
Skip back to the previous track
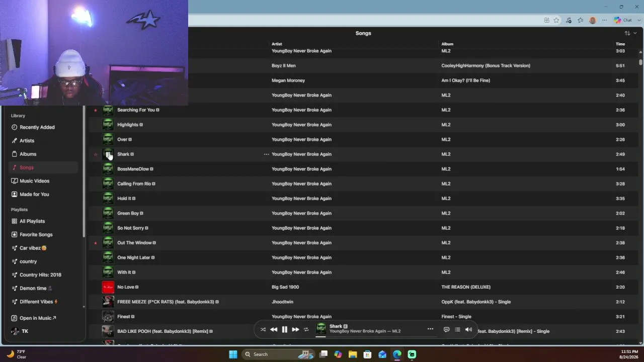click(x=273, y=330)
